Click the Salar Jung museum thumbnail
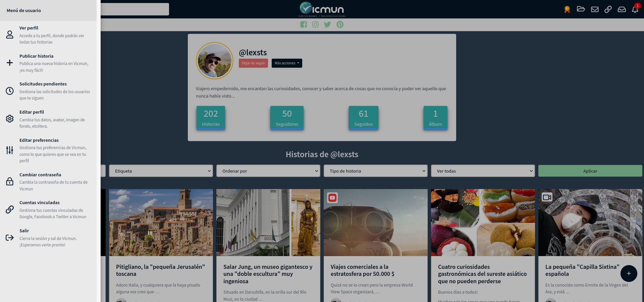The image size is (644, 302). click(x=268, y=223)
